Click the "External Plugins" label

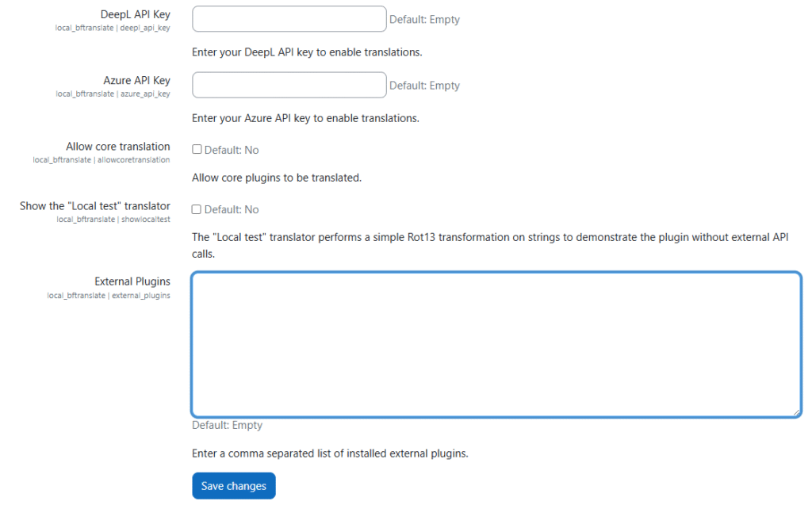[132, 281]
